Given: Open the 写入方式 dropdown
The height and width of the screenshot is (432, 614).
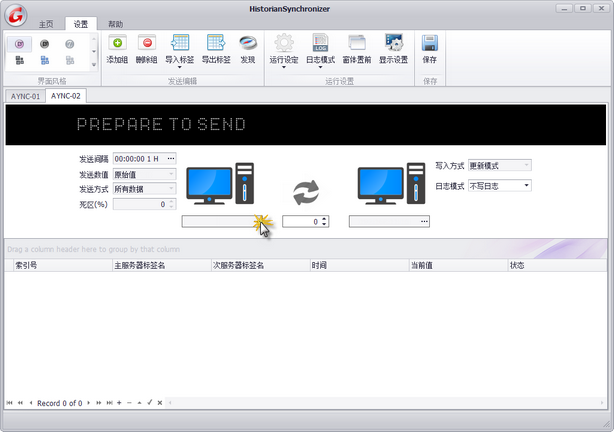Looking at the screenshot, I should (527, 165).
